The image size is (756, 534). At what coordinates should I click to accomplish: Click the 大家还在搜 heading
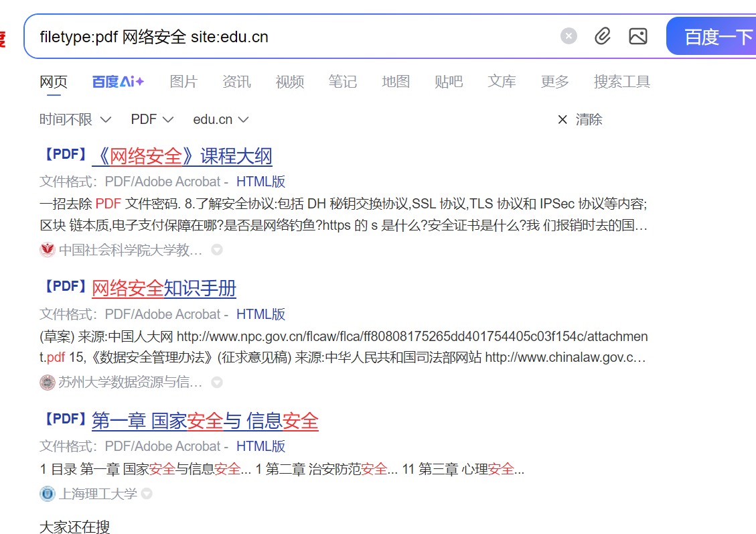point(75,526)
